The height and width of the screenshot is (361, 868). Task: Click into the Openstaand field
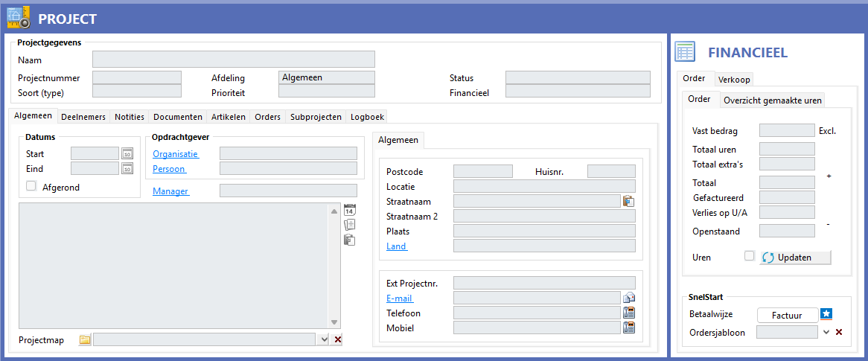(787, 231)
